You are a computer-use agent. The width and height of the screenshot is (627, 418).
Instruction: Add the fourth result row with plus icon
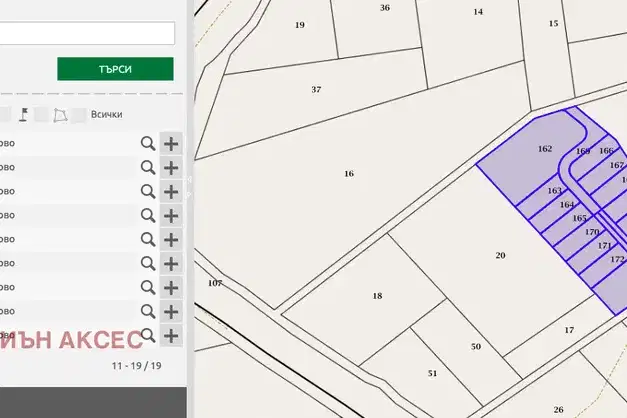171,216
